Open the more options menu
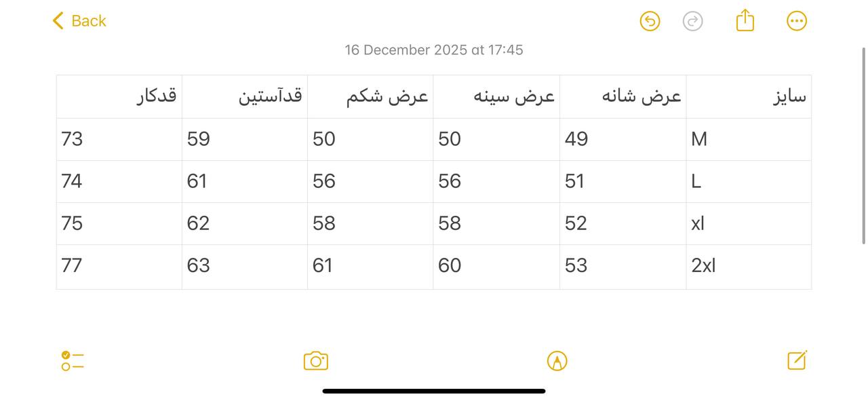Image resolution: width=868 pixels, height=401 pixels. point(796,21)
